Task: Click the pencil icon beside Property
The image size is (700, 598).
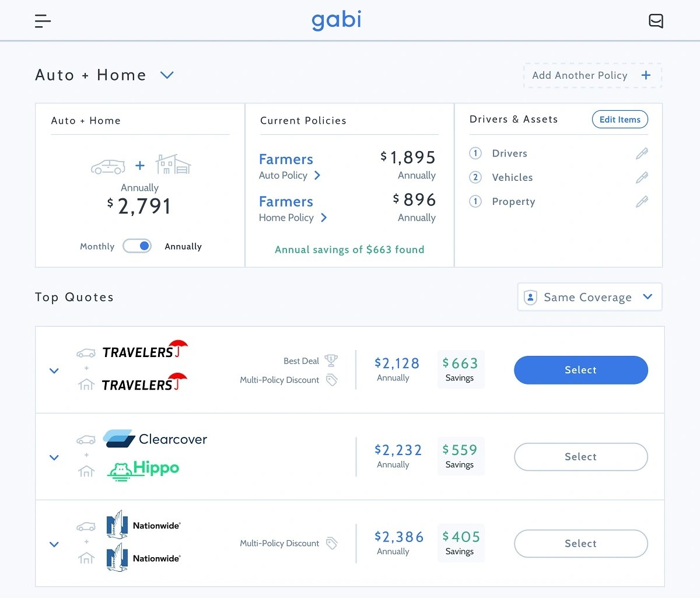Action: click(x=642, y=202)
